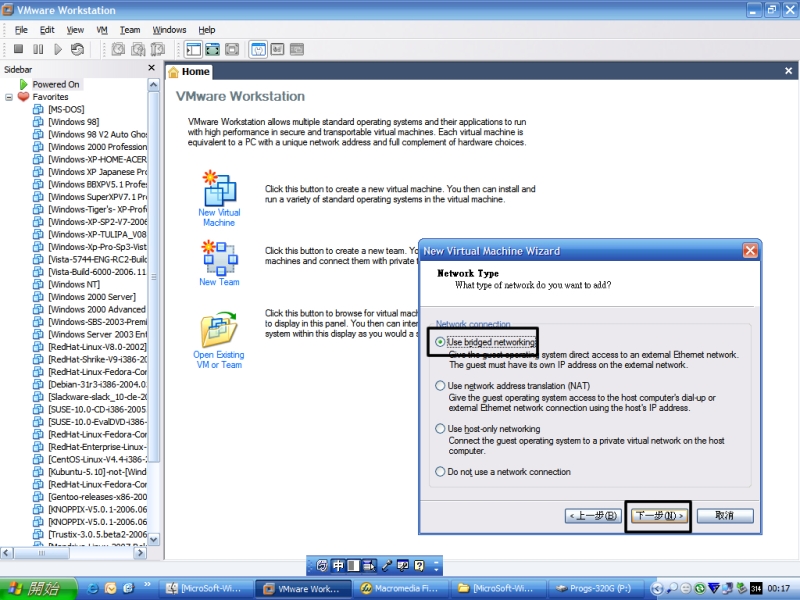Screen dimensions: 800x600
Task: Click the sidebar scroll down arrow
Action: tap(154, 539)
